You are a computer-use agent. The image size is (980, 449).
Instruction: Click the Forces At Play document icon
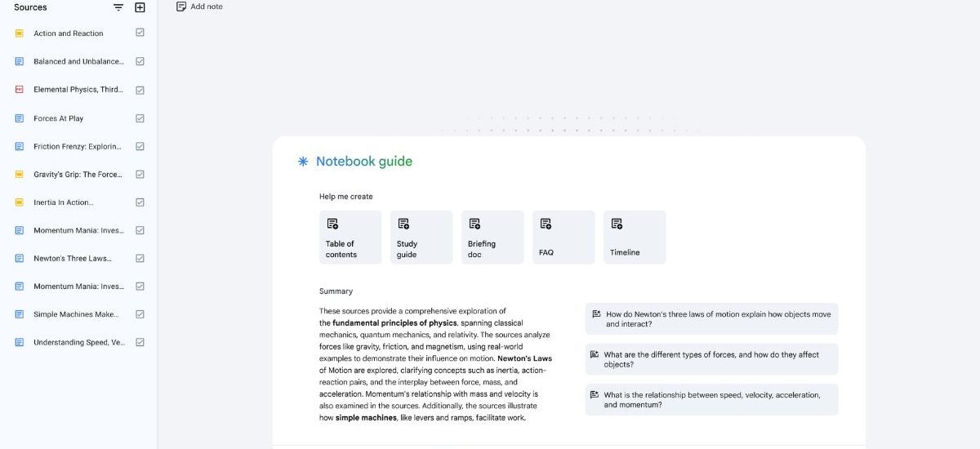pos(19,118)
